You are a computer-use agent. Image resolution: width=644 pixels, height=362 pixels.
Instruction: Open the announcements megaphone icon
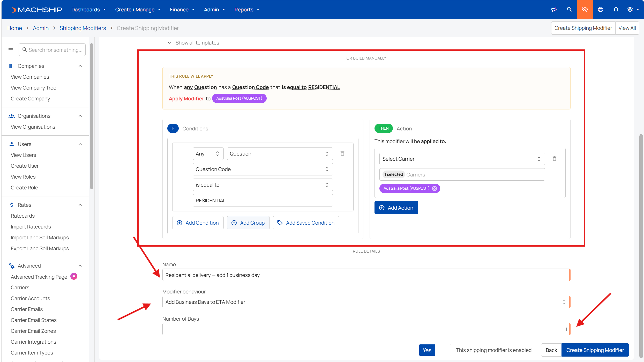tap(554, 10)
